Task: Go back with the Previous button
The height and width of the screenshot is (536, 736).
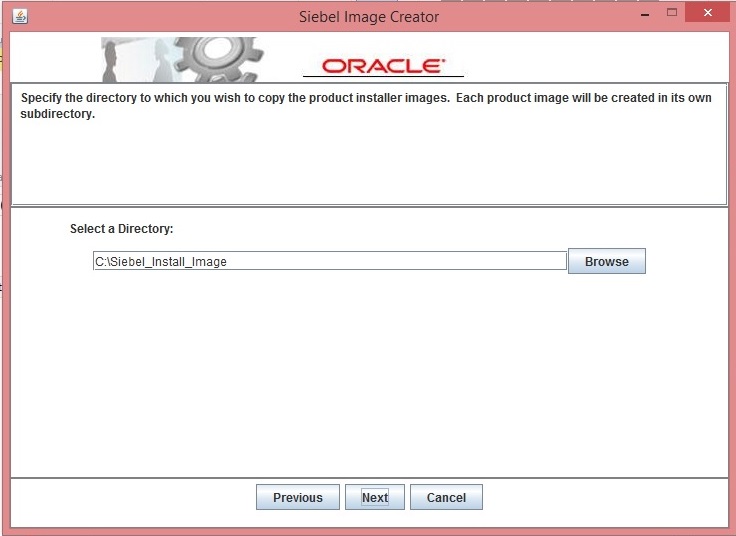Action: 298,497
